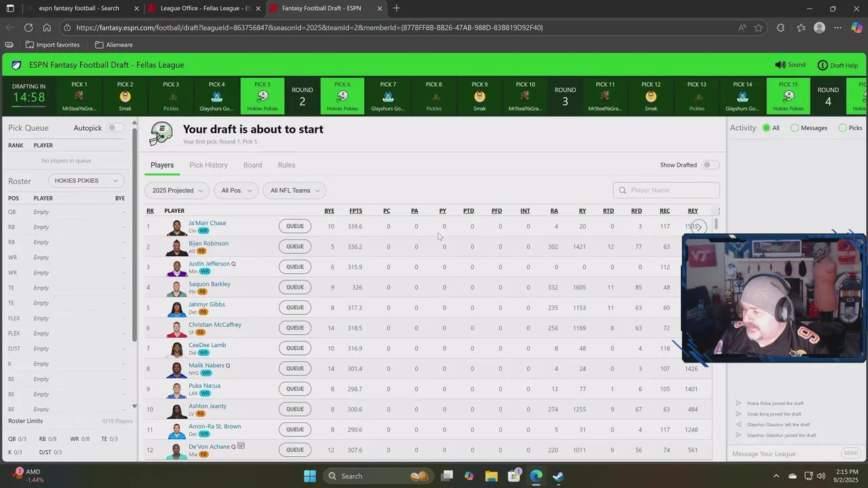Image resolution: width=868 pixels, height=488 pixels.
Task: Click the Send message button
Action: [850, 453]
